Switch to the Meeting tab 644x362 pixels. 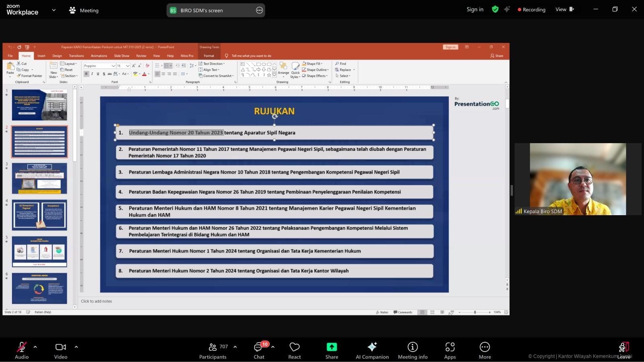tap(84, 10)
